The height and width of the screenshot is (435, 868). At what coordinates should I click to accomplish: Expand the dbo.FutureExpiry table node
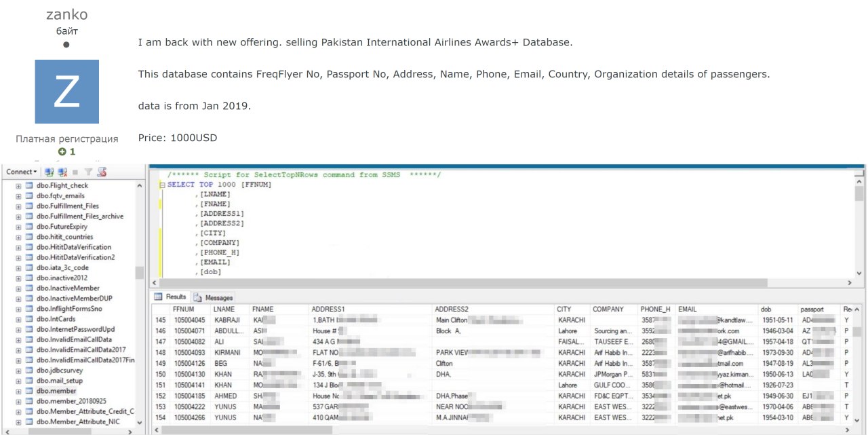point(18,227)
